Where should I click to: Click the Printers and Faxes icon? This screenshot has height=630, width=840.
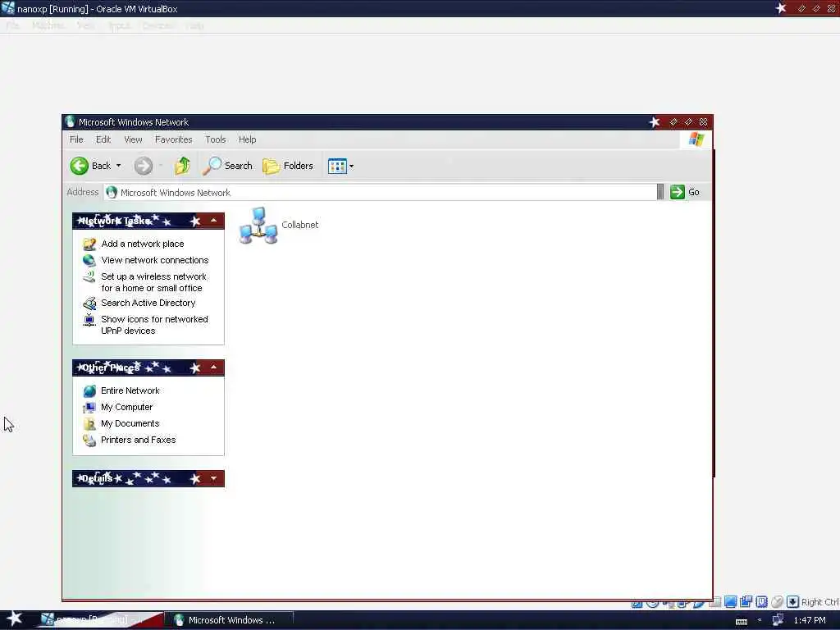tap(89, 441)
